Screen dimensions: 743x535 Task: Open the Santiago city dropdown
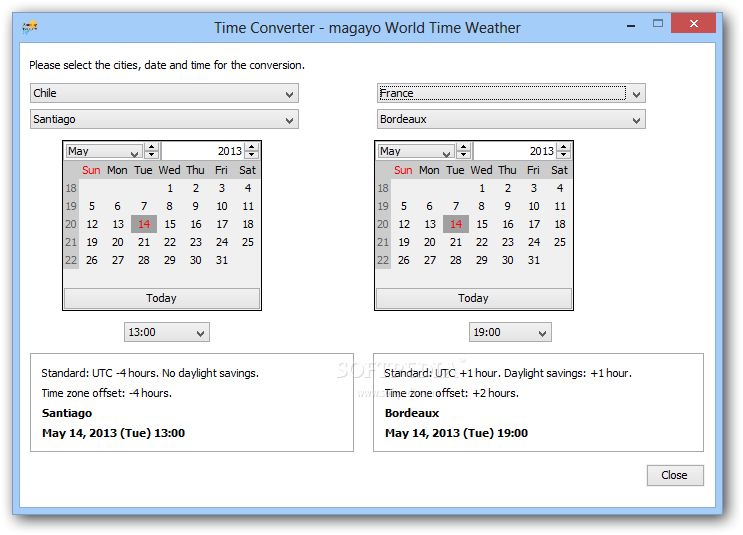(x=164, y=119)
